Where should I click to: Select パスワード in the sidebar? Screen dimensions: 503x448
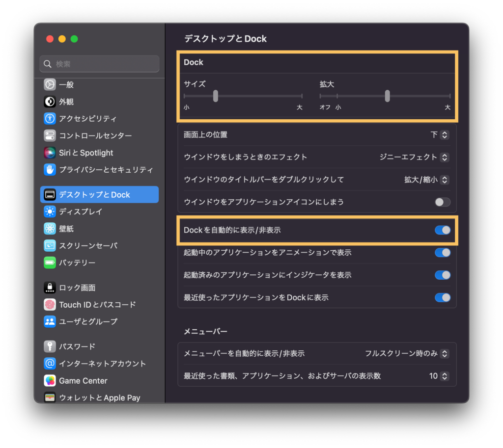pyautogui.click(x=99, y=346)
